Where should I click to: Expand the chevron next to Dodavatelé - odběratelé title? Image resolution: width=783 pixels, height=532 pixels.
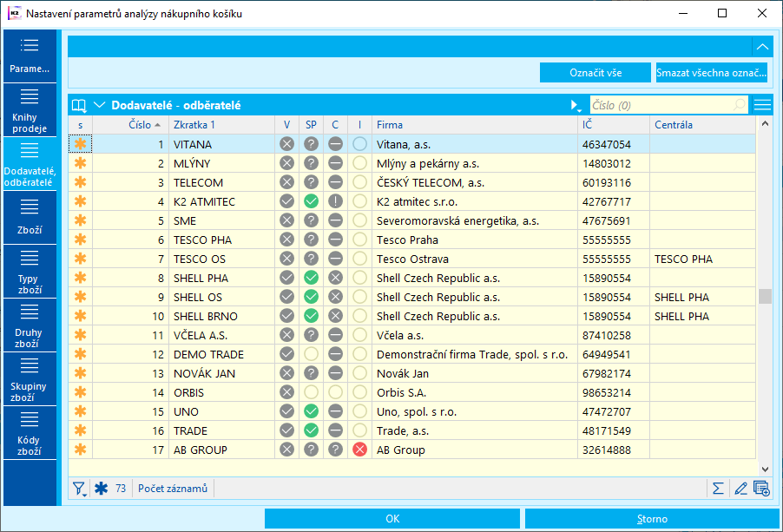[99, 105]
